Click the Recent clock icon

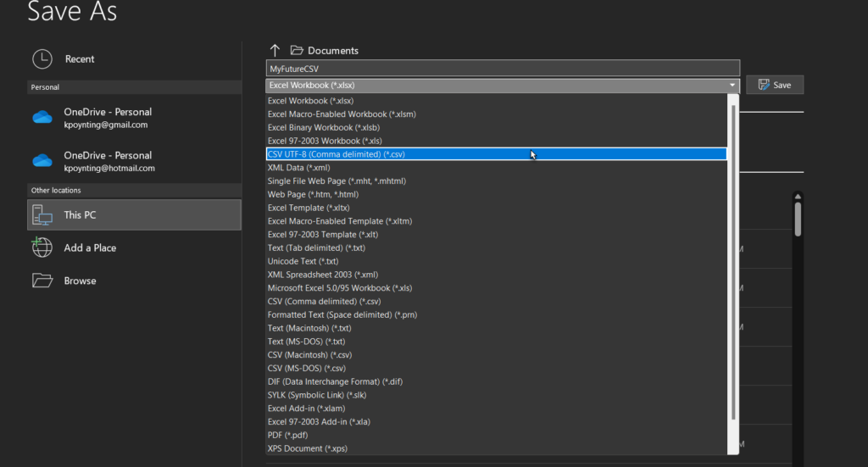pos(42,59)
